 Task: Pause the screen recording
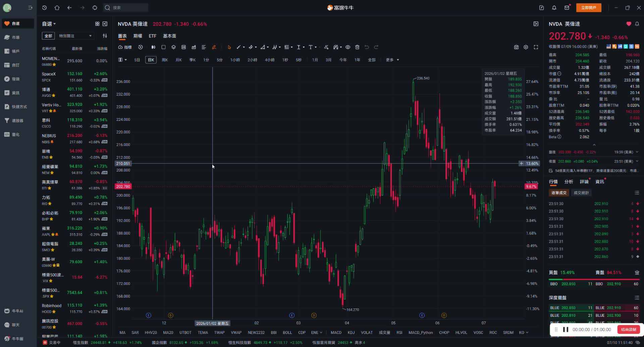coord(566,330)
